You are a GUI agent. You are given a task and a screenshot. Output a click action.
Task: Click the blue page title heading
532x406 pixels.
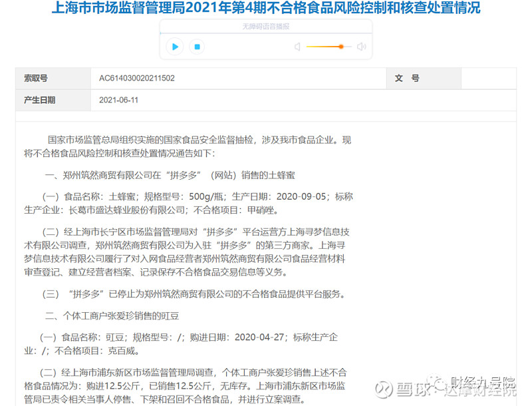266,8
